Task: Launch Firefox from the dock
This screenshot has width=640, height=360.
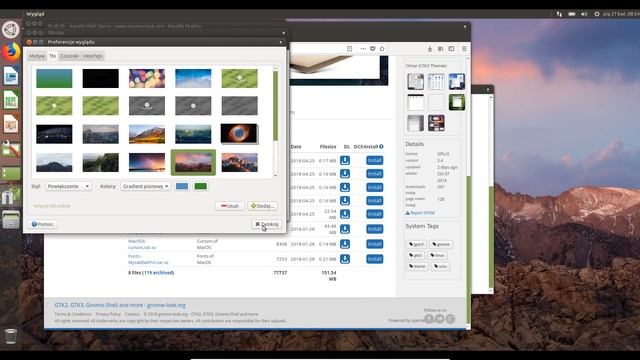Action: pos(11,52)
